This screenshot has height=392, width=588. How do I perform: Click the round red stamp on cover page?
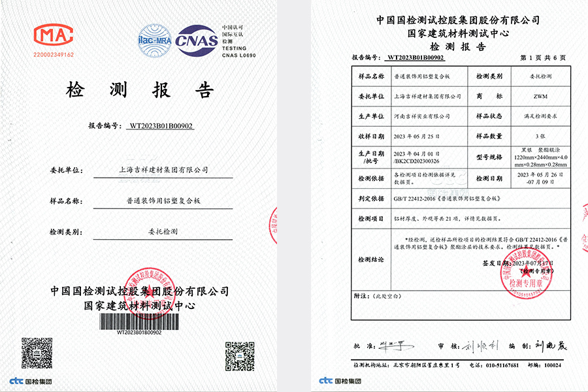(x=142, y=300)
